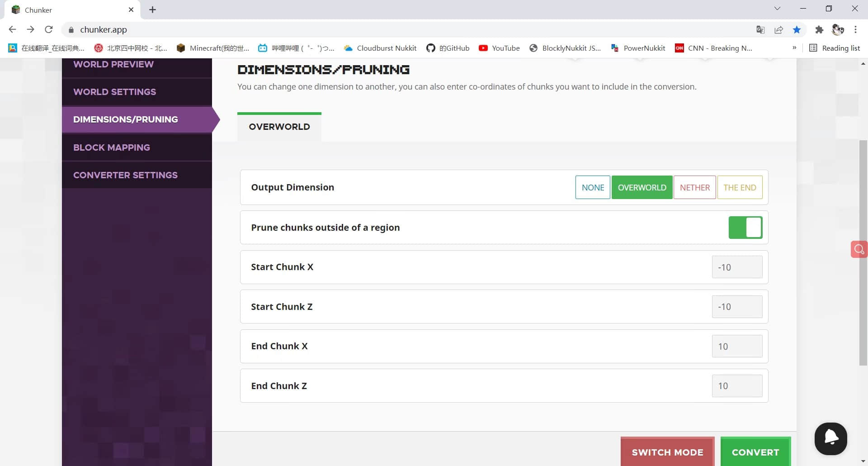Image resolution: width=868 pixels, height=466 pixels.
Task: Open PowerNukkit bookmark
Action: click(638, 48)
